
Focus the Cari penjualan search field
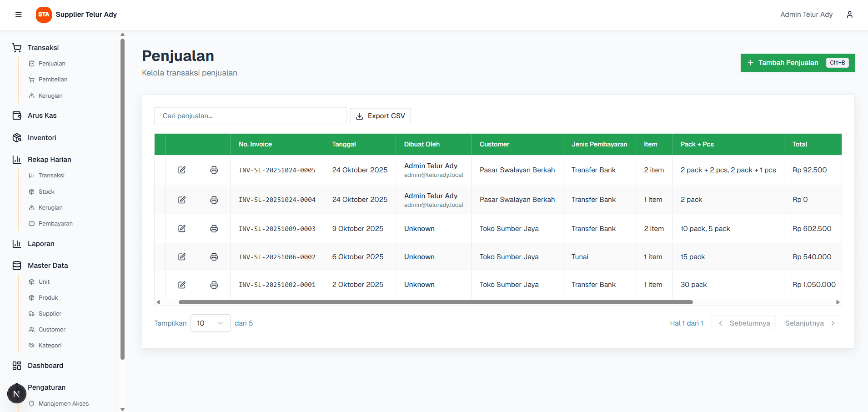click(250, 116)
